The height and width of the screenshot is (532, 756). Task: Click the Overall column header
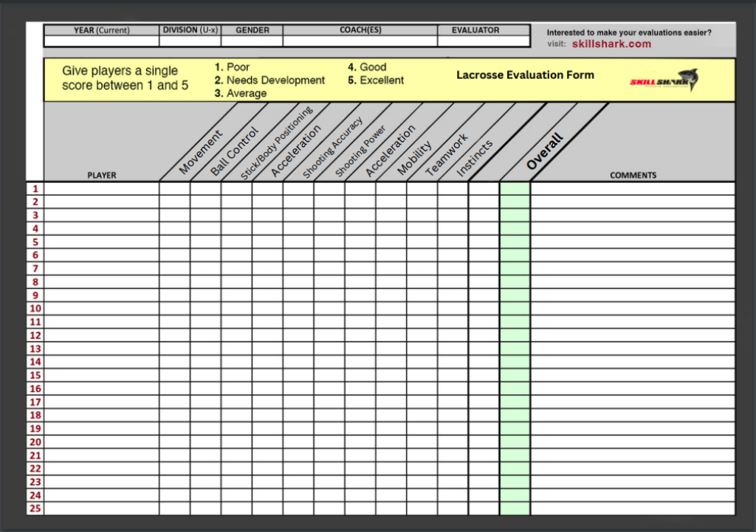545,151
